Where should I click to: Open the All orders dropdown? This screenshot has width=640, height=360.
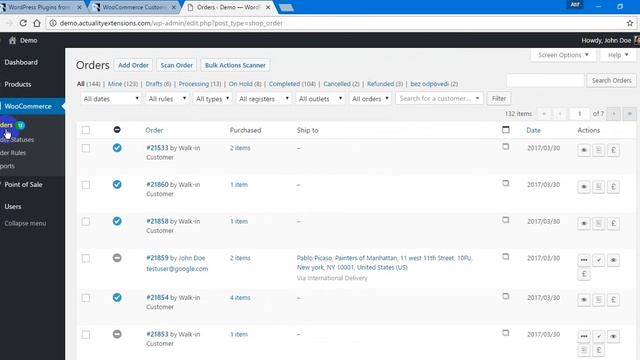(x=370, y=99)
